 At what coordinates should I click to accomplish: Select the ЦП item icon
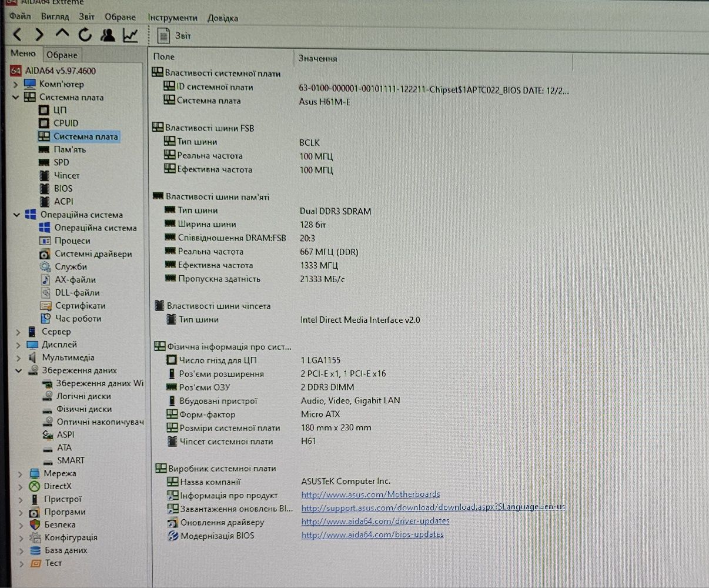pos(44,110)
